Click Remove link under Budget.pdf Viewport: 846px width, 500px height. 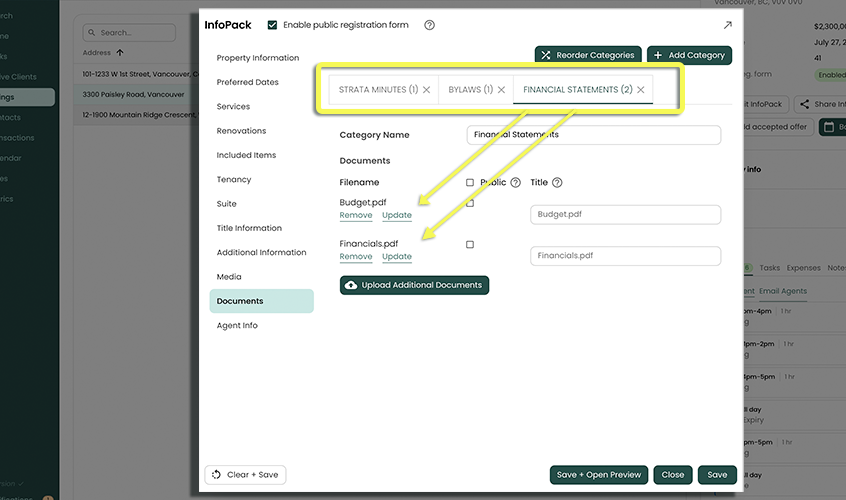[x=356, y=216]
